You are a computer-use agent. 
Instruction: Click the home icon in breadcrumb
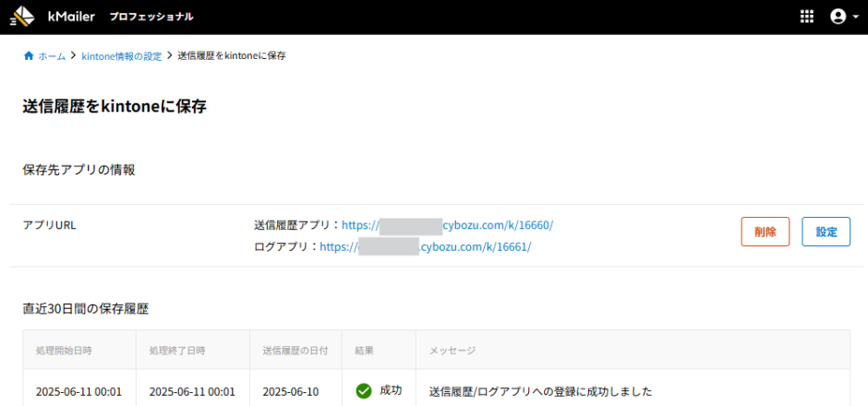coord(29,56)
